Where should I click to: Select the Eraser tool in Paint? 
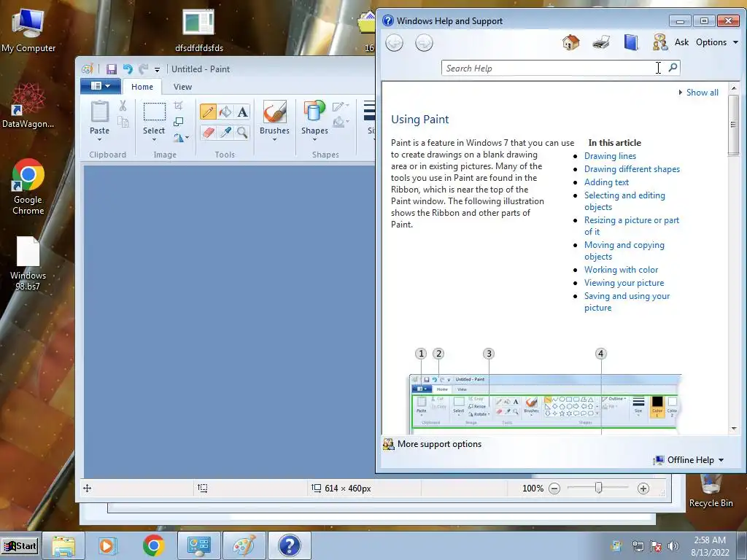[208, 132]
